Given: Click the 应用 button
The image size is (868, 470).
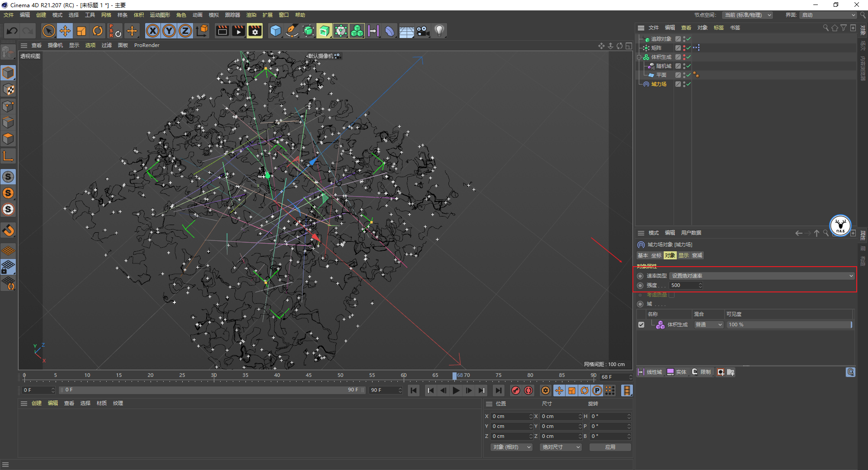Looking at the screenshot, I should pyautogui.click(x=610, y=447).
